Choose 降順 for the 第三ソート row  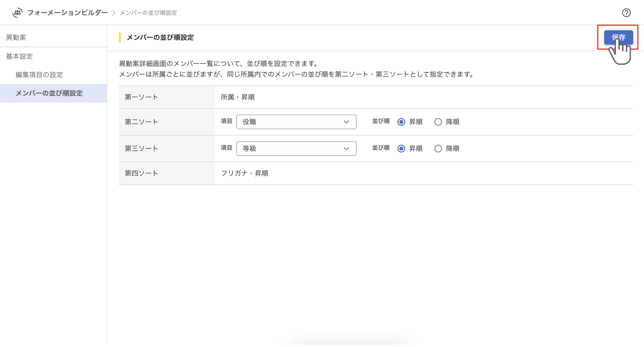pyautogui.click(x=438, y=149)
